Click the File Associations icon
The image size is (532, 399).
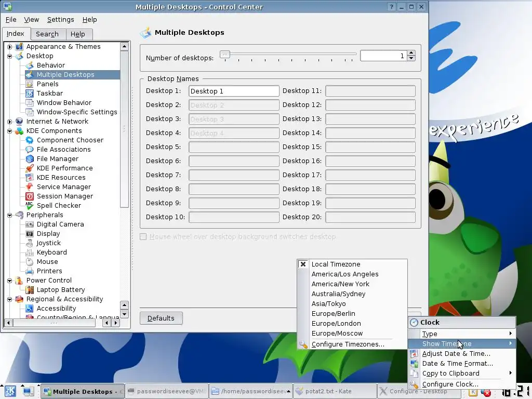click(30, 149)
